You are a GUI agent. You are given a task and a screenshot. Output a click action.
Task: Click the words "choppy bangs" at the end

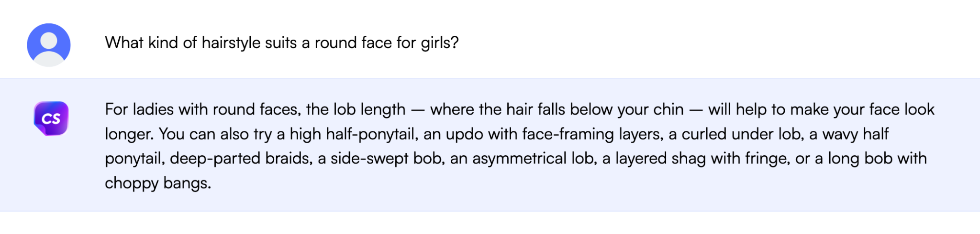157,183
